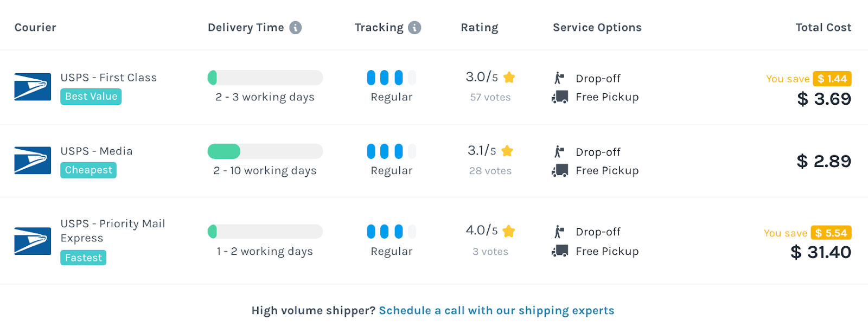Click the Priority Mail Express rating star
This screenshot has height=326, width=868.
508,231
